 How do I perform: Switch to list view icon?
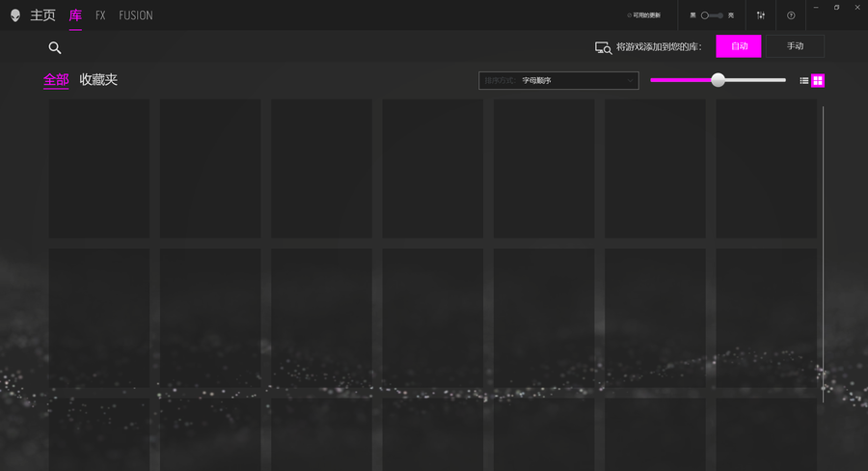(804, 81)
